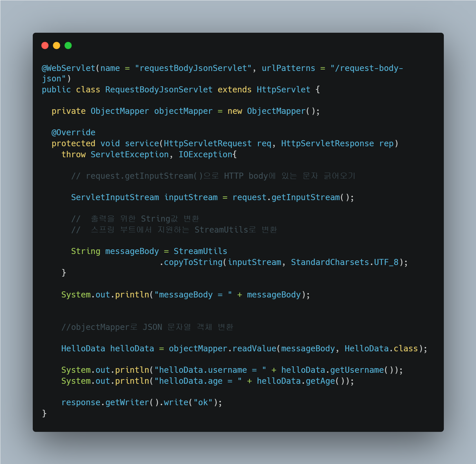This screenshot has height=464, width=476.
Task: Click the RequestBodyJsonServlet class name
Action: (159, 89)
